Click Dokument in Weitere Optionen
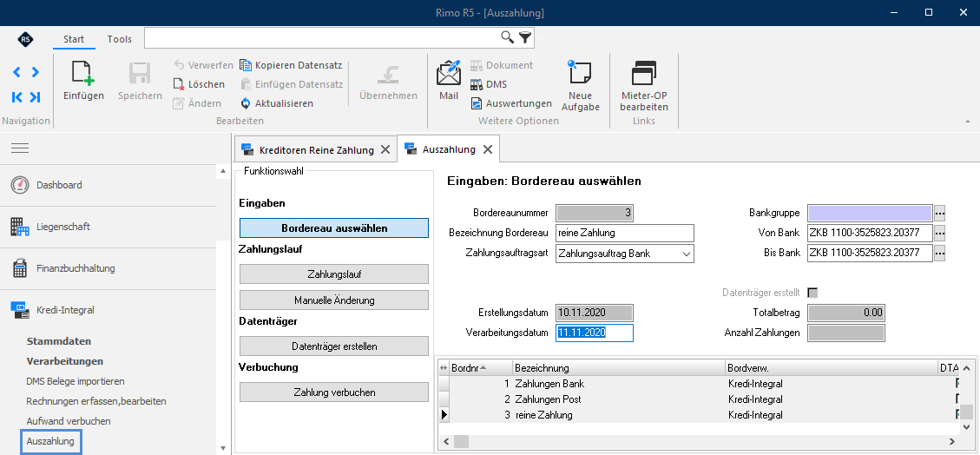This screenshot has height=455, width=980. [501, 65]
